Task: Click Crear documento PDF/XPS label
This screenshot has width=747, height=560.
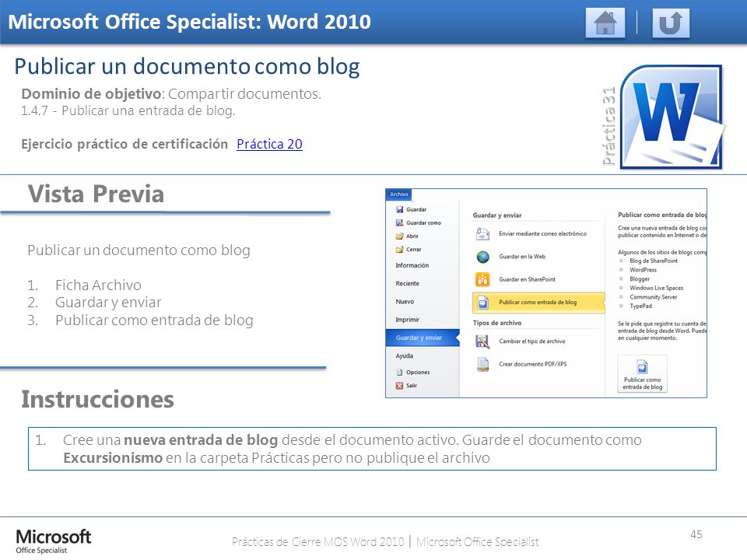Action: 532,364
